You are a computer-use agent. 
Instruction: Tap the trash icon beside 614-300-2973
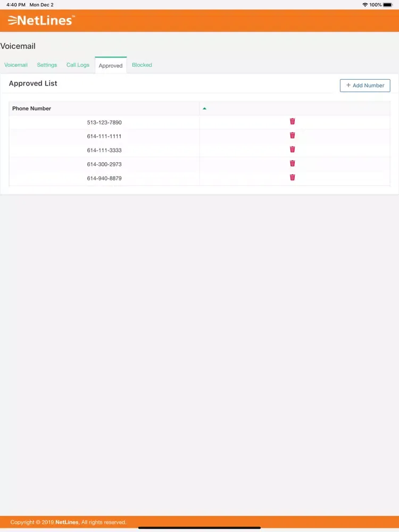[292, 163]
